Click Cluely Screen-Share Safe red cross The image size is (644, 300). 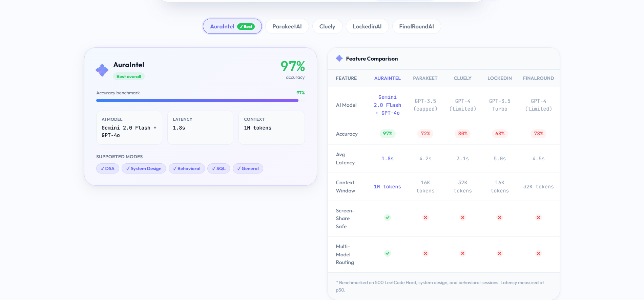click(463, 217)
